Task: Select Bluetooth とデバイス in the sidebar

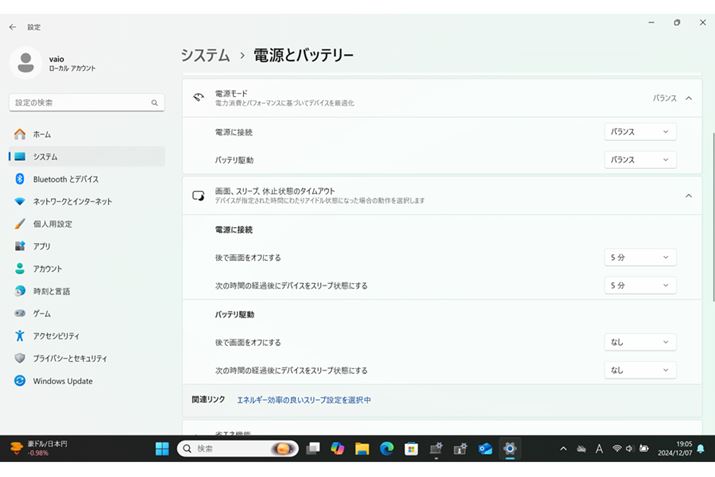Action: coord(65,179)
